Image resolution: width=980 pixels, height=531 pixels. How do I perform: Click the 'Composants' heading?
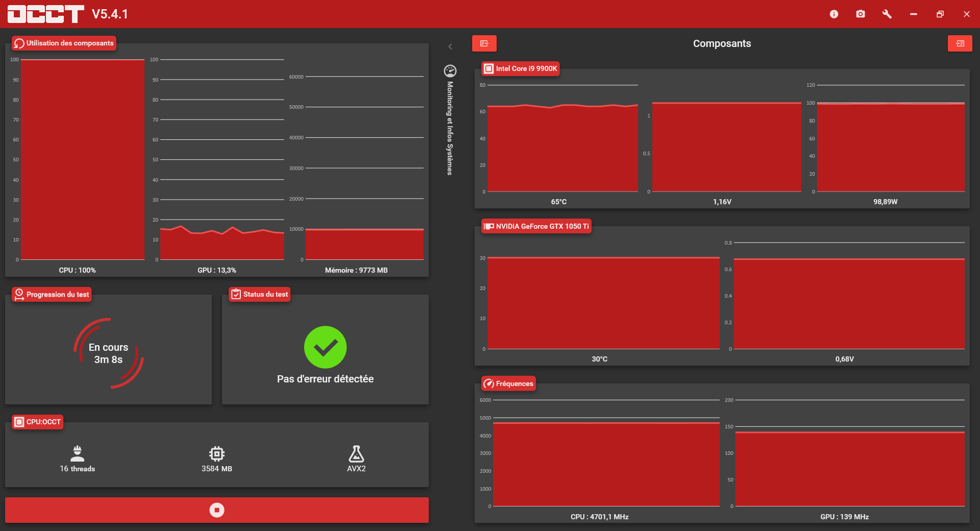[722, 43]
